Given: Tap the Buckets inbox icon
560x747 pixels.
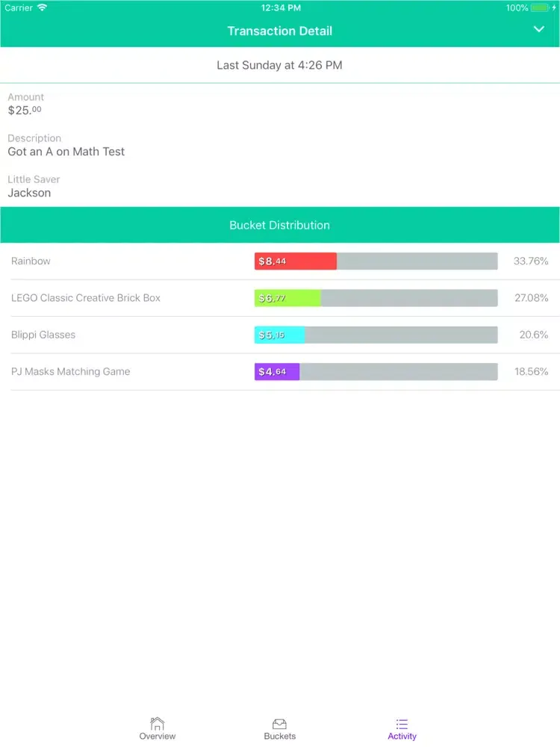Looking at the screenshot, I should point(279,723).
